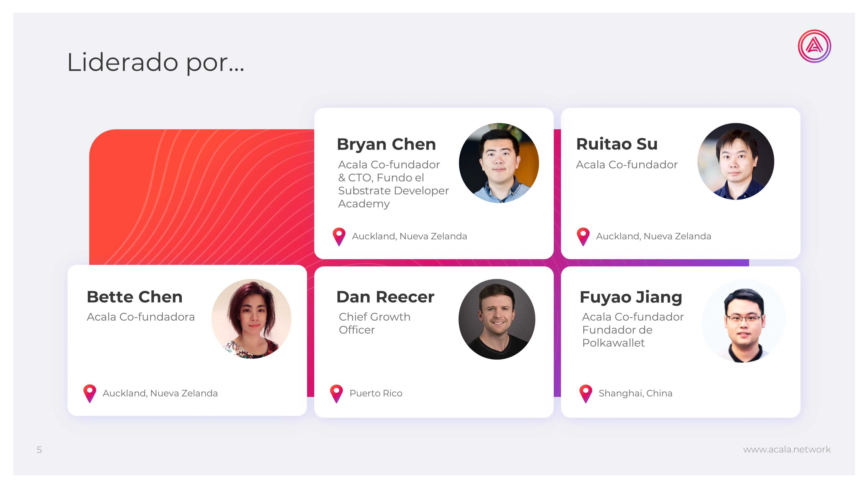Select Bryan Chen's profile photo
This screenshot has width=868, height=488.
pos(499,163)
